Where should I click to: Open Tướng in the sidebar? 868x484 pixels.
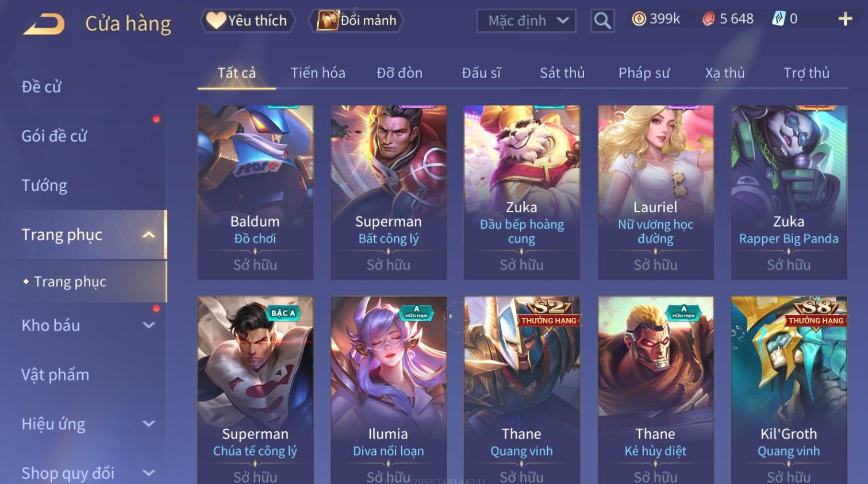pyautogui.click(x=44, y=185)
